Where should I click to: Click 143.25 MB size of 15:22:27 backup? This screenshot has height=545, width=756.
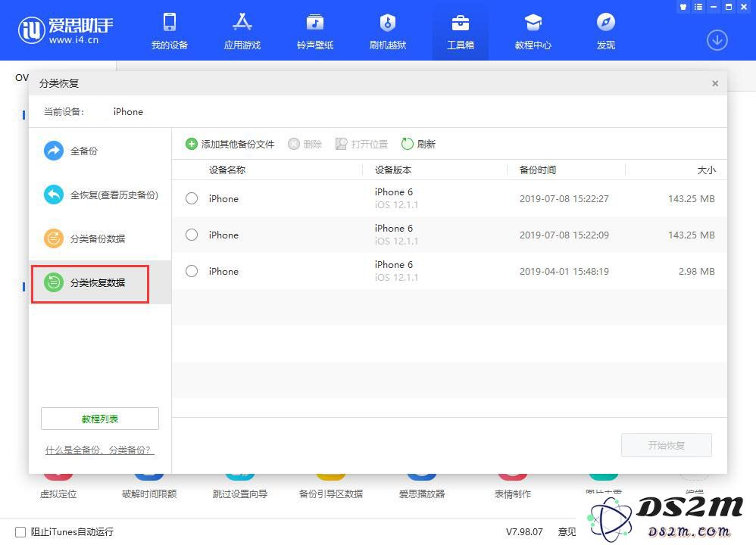click(x=692, y=198)
